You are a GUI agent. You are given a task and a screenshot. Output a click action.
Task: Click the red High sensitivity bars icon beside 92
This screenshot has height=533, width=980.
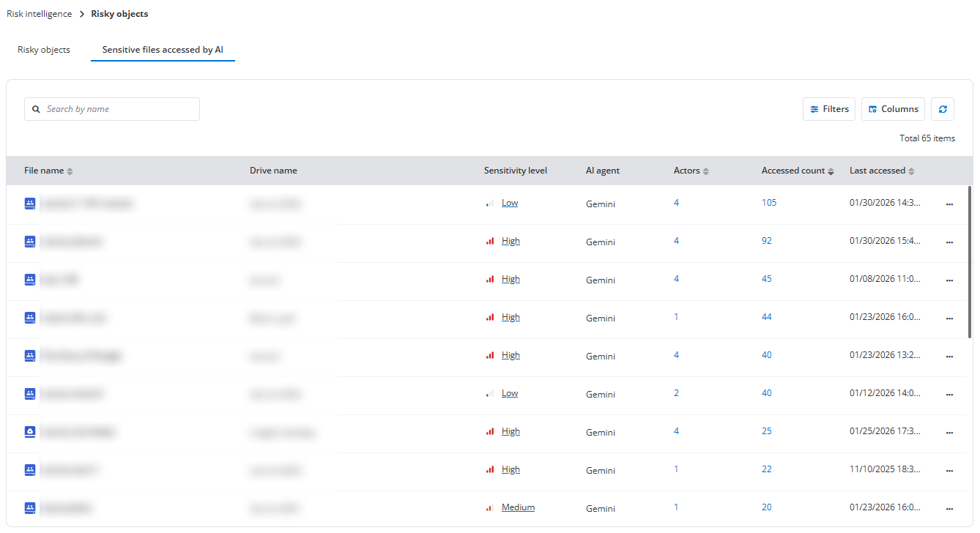(491, 240)
